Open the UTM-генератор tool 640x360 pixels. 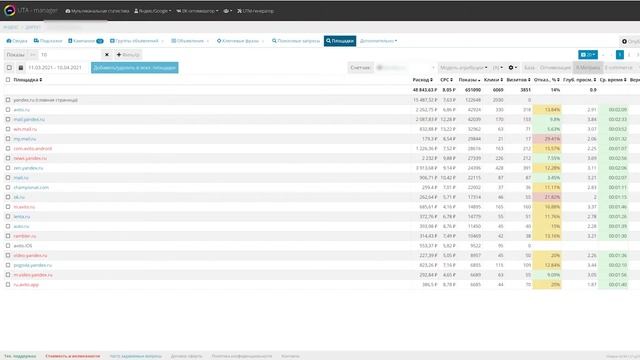pyautogui.click(x=256, y=11)
